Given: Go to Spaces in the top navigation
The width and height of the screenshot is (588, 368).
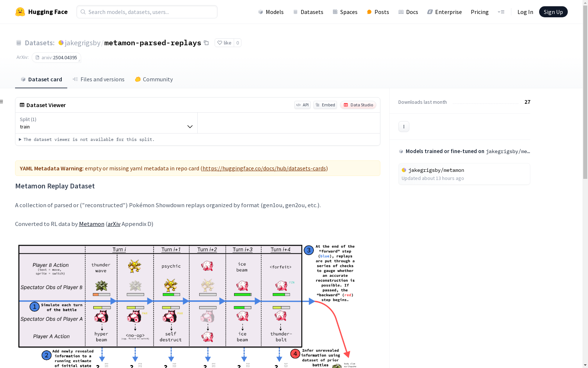Looking at the screenshot, I should [x=345, y=12].
